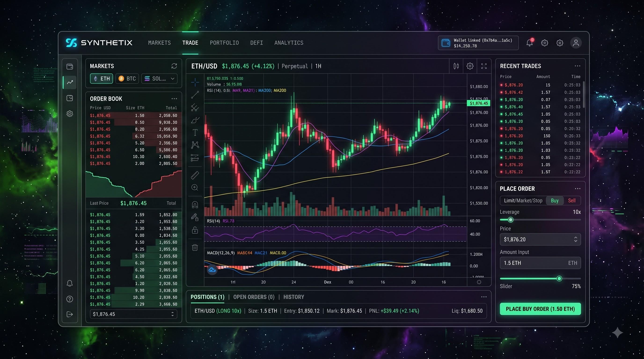The height and width of the screenshot is (359, 644).
Task: Toggle the magnet snap tool
Action: coord(195,205)
